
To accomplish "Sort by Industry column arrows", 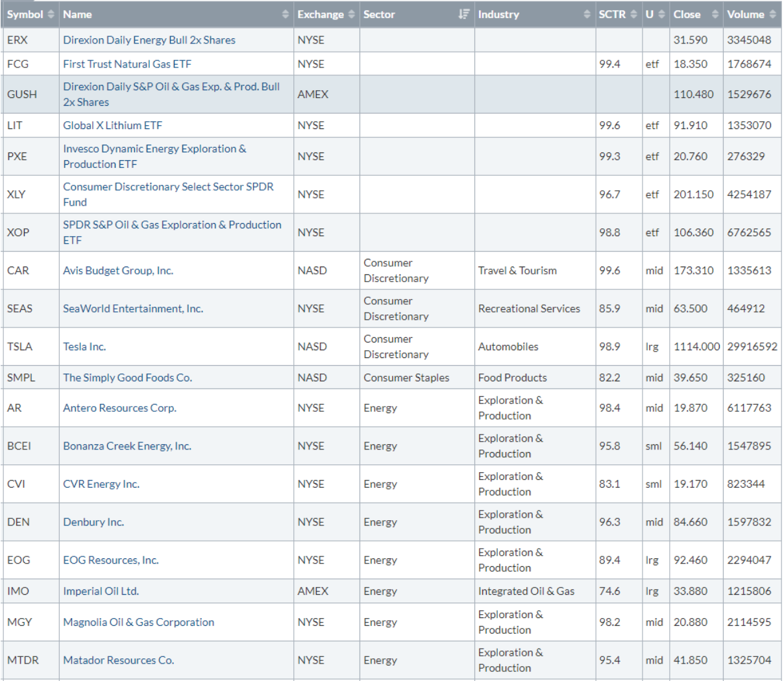I will 587,14.
